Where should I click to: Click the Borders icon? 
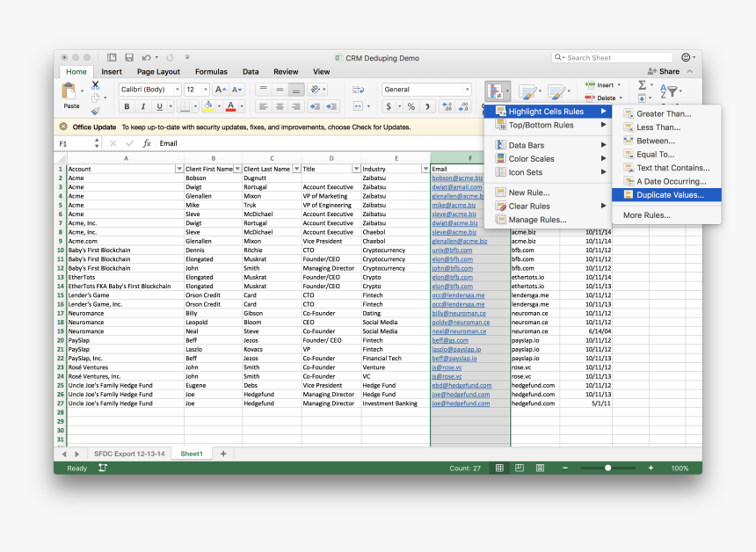(x=185, y=106)
